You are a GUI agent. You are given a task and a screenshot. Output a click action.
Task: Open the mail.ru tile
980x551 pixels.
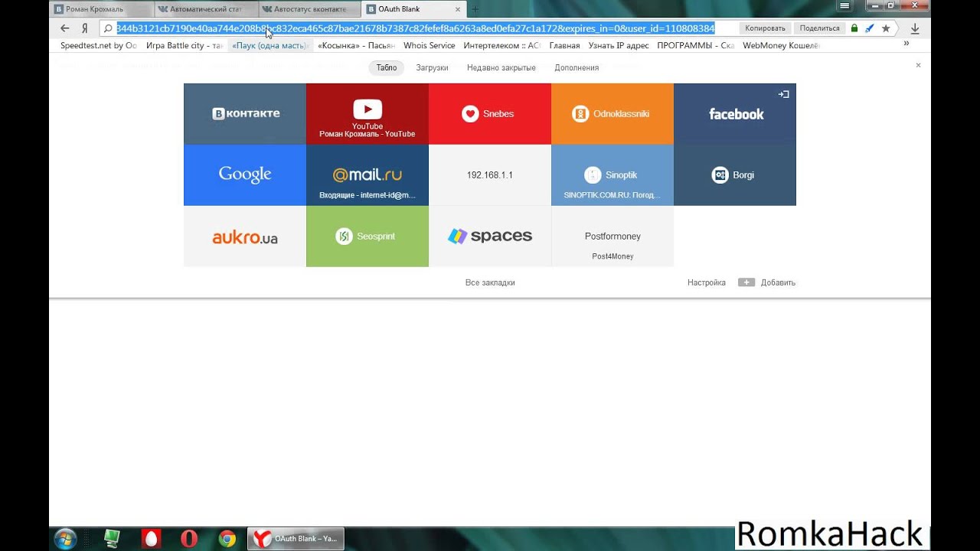pyautogui.click(x=367, y=175)
